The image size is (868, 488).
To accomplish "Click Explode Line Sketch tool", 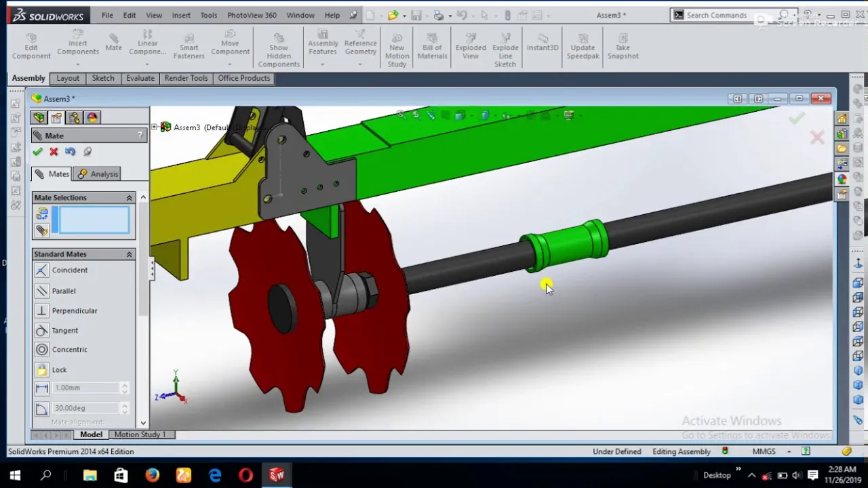I will point(505,50).
